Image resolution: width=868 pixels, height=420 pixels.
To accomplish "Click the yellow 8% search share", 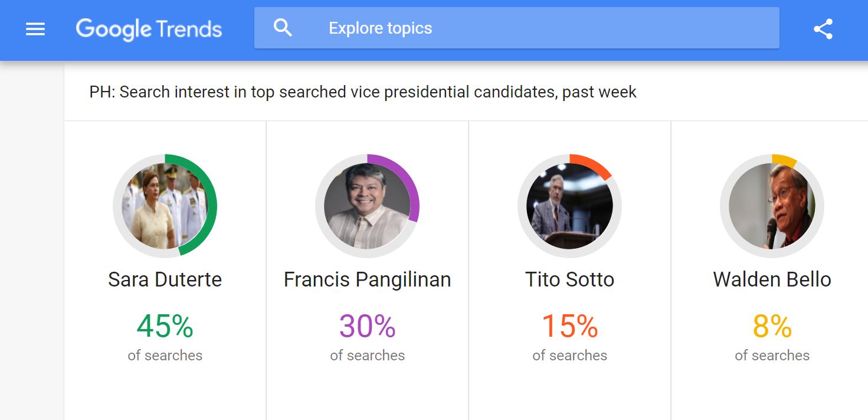I will (772, 326).
